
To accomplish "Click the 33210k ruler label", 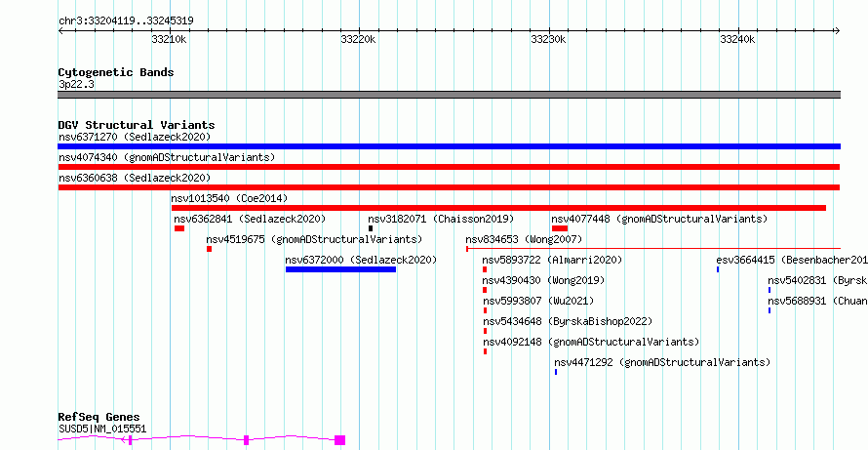I will tap(170, 39).
